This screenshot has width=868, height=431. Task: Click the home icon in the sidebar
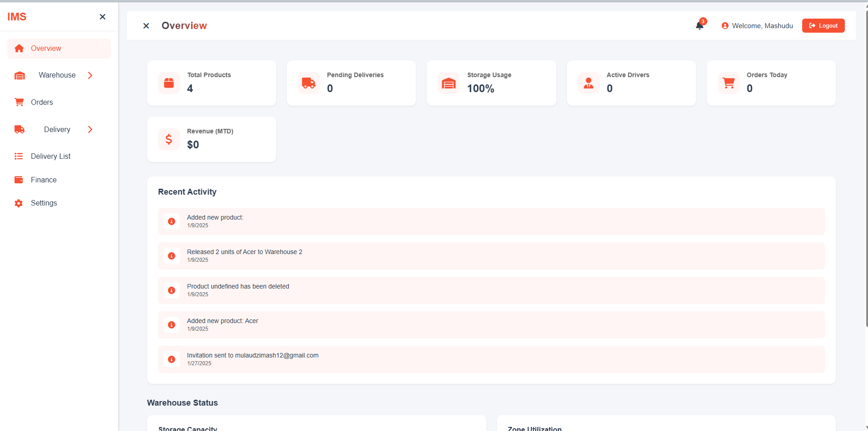coord(19,49)
